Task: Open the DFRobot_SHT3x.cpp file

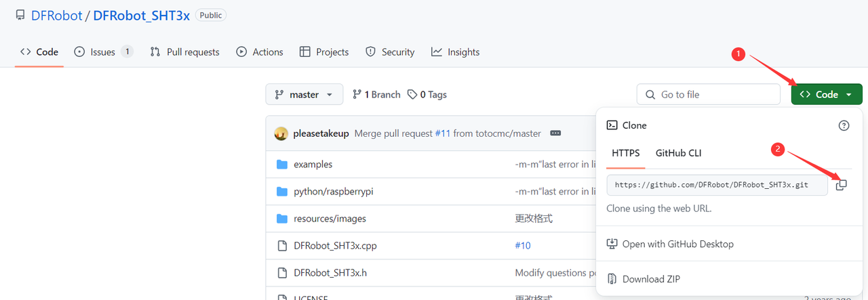Action: click(335, 246)
